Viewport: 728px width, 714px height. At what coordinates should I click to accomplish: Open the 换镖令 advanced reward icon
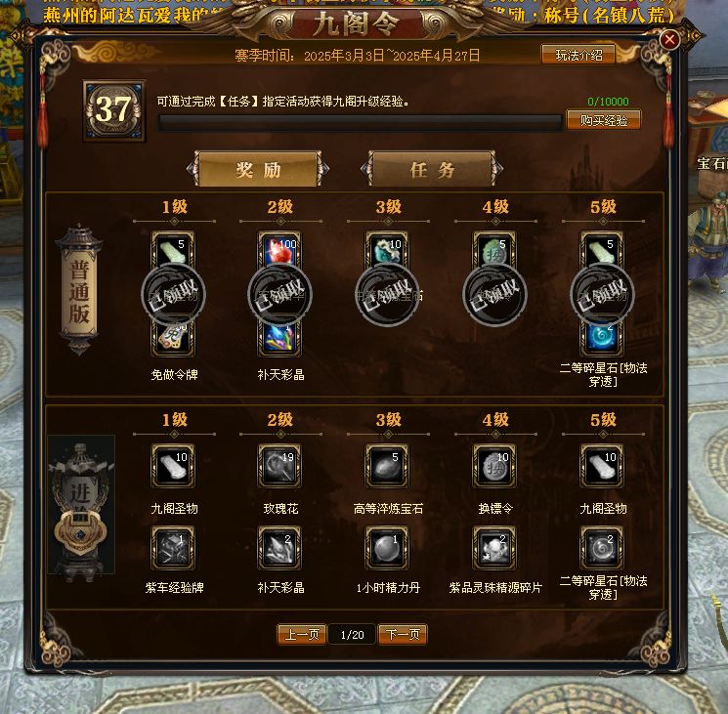494,466
